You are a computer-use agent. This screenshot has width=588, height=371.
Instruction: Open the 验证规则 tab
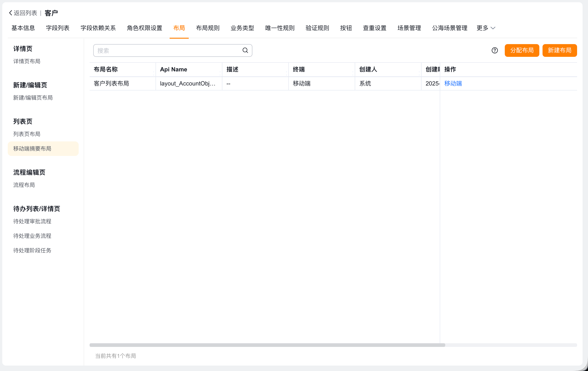pos(317,28)
